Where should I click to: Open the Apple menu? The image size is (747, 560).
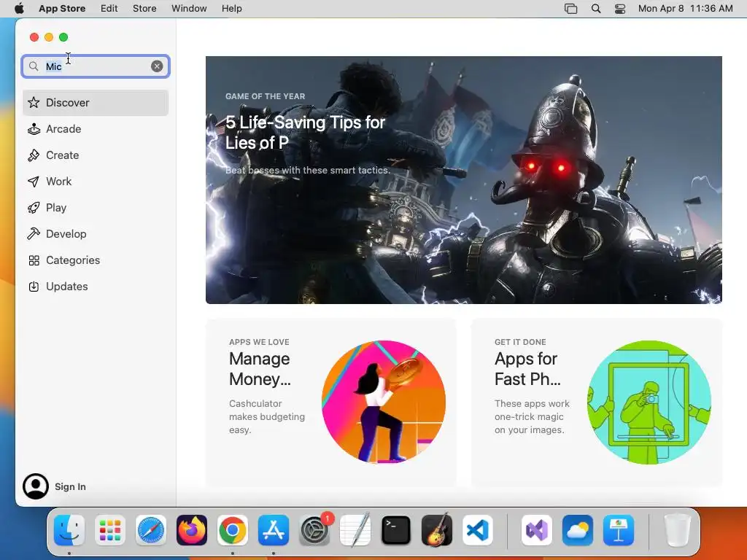(x=19, y=9)
